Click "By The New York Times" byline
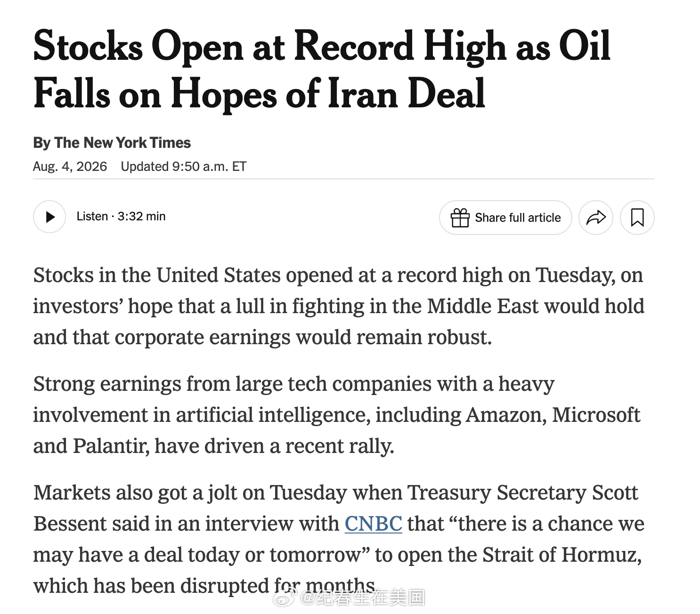The height and width of the screenshot is (614, 700). (112, 143)
